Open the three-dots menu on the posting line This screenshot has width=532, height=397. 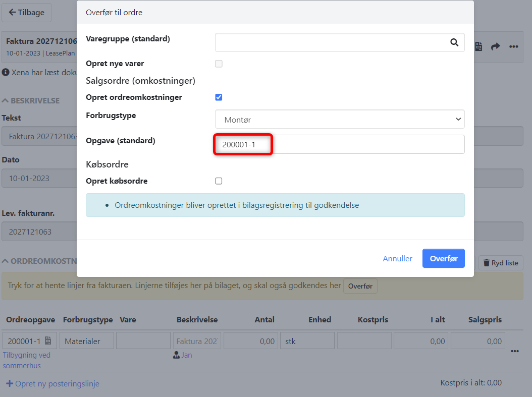pos(515,351)
